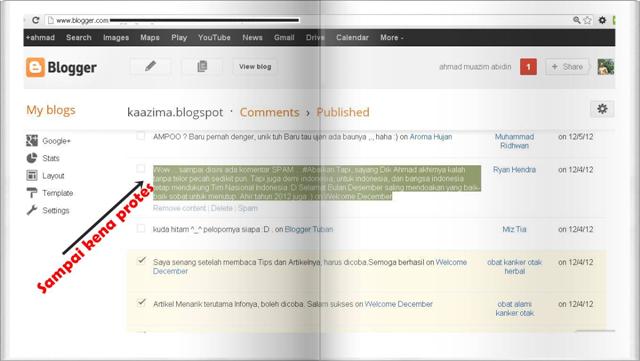640x361 pixels.
Task: Open Maps in the Google bar
Action: pos(150,38)
